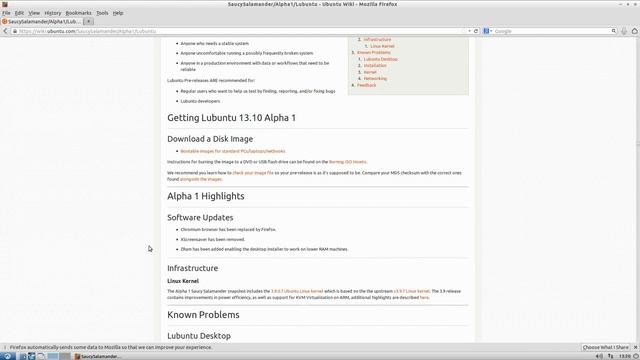Jump to Networking in table of contents

click(x=375, y=79)
